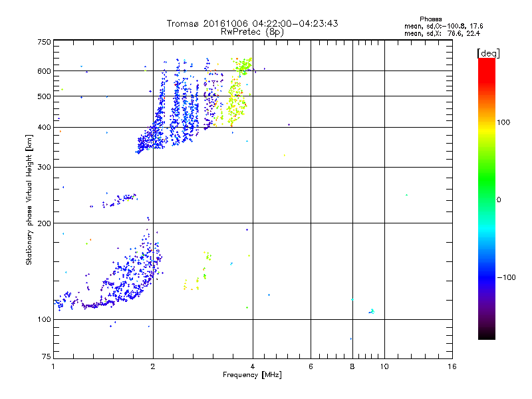The width and height of the screenshot is (532, 399).
Task: Click the 0 label beside the colour bar
Action: [x=499, y=199]
